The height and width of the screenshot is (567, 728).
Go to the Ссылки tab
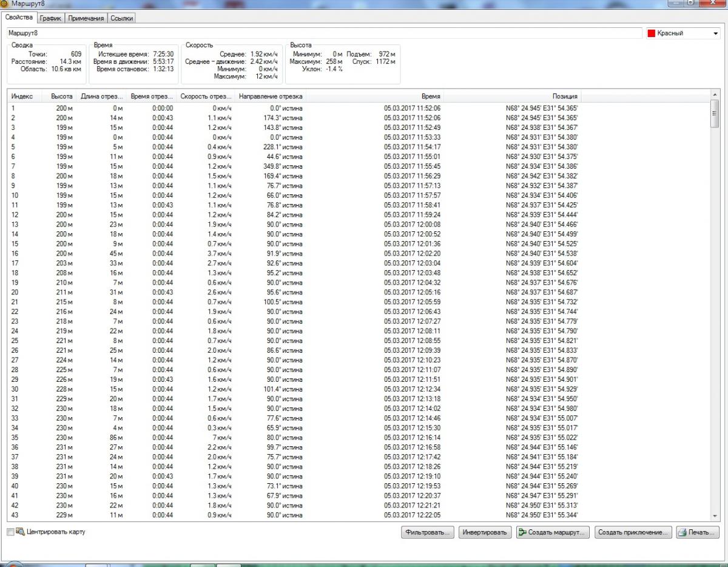click(x=121, y=18)
